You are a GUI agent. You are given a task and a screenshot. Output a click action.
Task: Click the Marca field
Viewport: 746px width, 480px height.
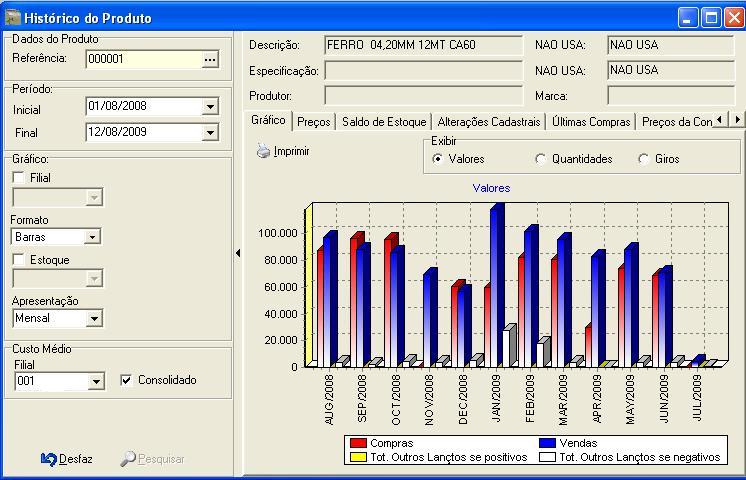point(671,96)
